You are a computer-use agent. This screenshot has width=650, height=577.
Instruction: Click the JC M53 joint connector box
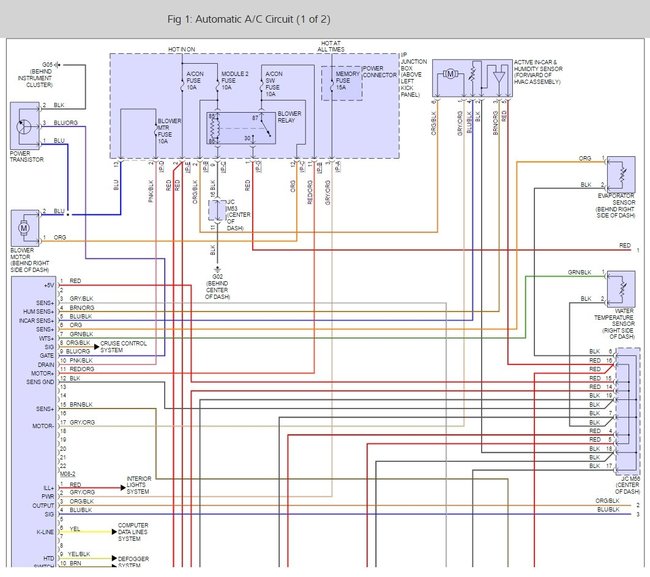coord(217,210)
